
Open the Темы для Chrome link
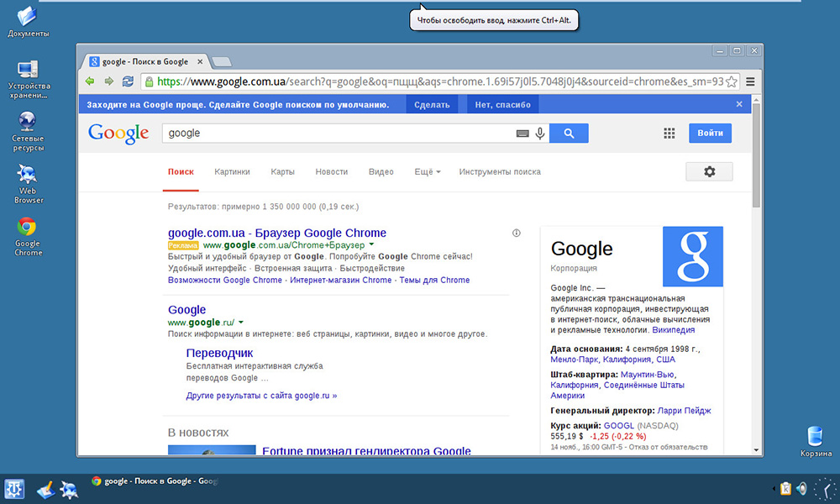(434, 280)
